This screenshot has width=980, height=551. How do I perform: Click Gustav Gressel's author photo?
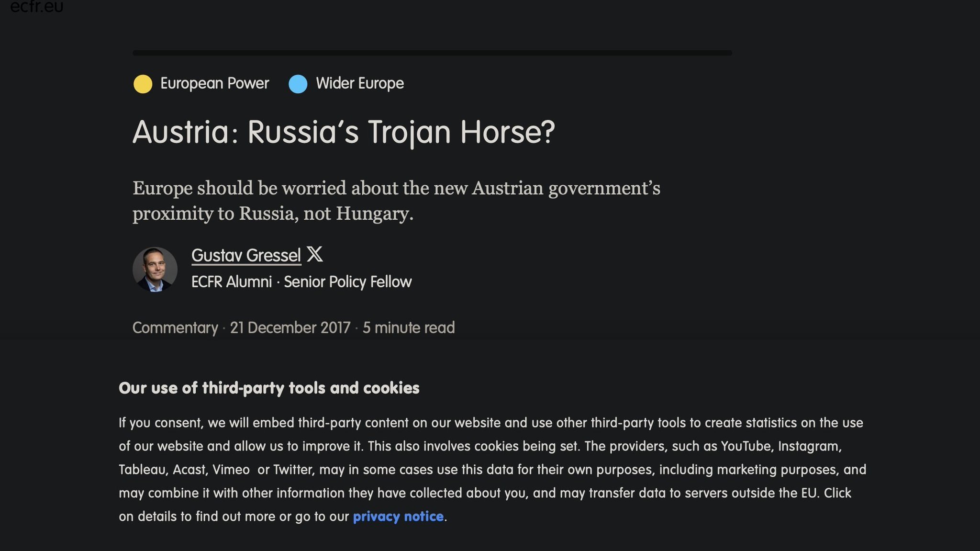[x=155, y=269]
